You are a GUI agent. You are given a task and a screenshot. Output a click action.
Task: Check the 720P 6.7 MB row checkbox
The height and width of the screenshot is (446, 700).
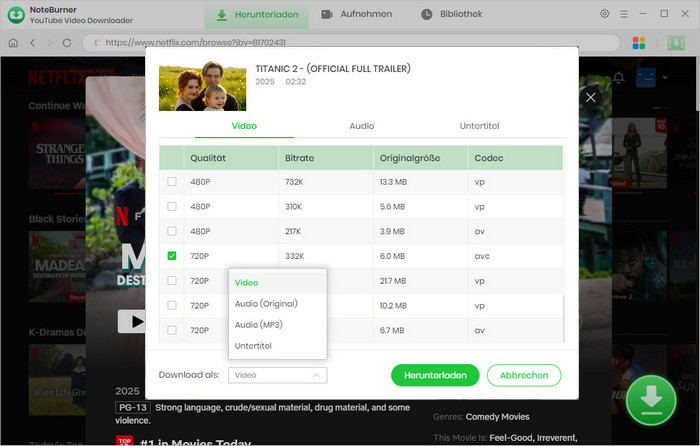(171, 330)
